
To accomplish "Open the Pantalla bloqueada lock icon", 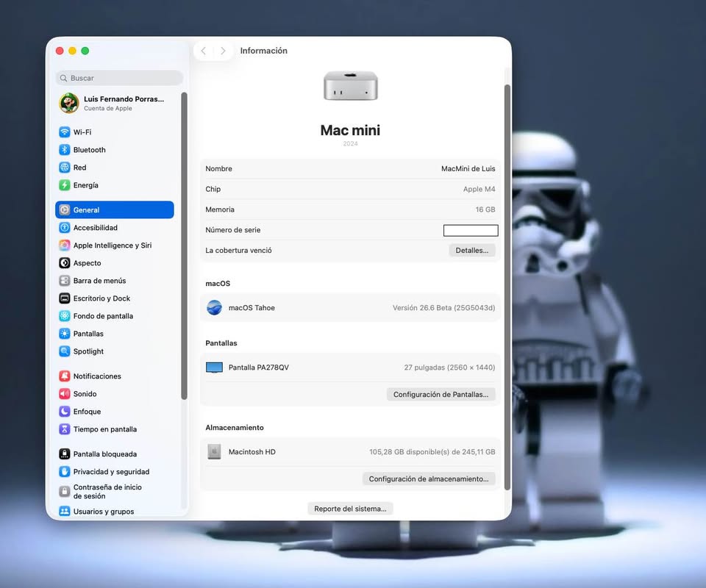I will tap(65, 454).
